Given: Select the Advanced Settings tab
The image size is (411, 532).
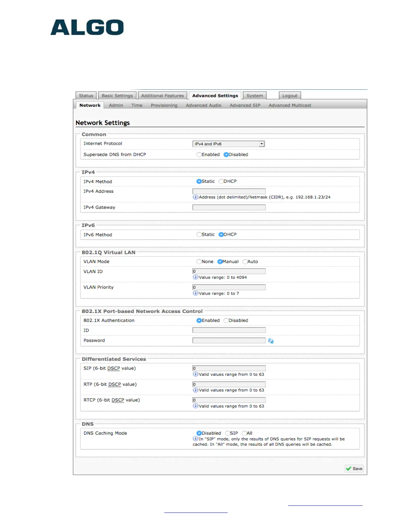Looking at the screenshot, I should 215,96.
